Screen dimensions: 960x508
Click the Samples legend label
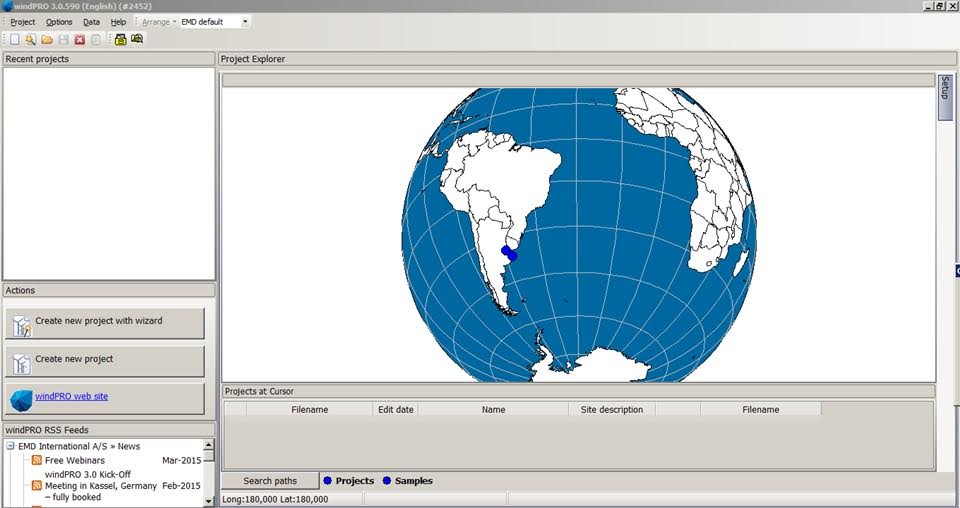pos(413,480)
